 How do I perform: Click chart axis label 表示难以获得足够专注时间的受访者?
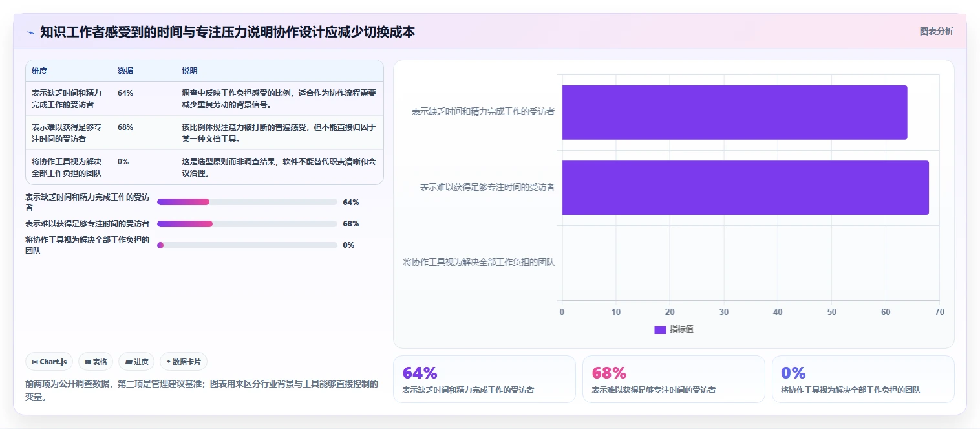[x=487, y=187]
